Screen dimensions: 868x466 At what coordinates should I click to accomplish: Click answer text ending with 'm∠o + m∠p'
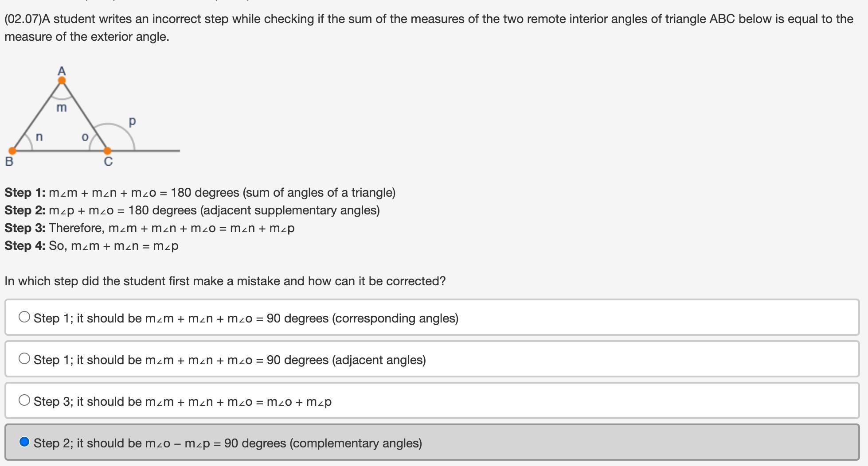pos(183,402)
